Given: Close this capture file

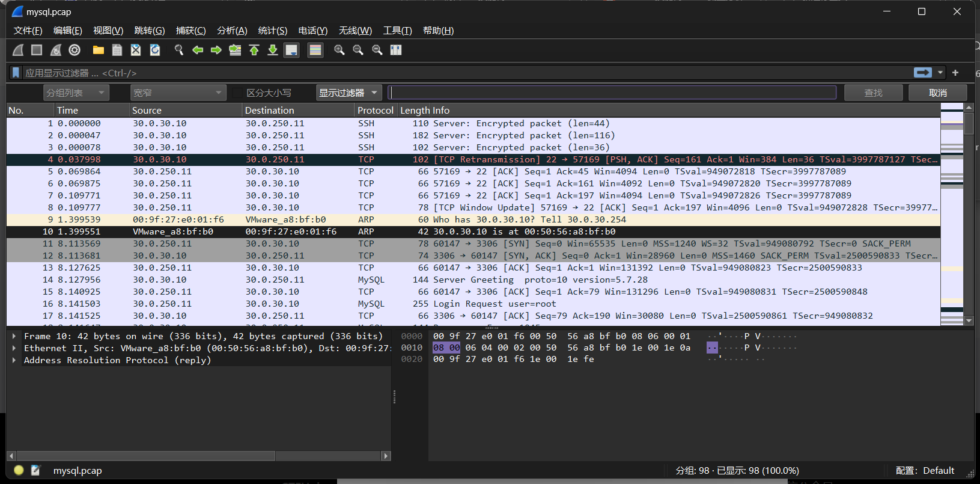Looking at the screenshot, I should click(136, 50).
